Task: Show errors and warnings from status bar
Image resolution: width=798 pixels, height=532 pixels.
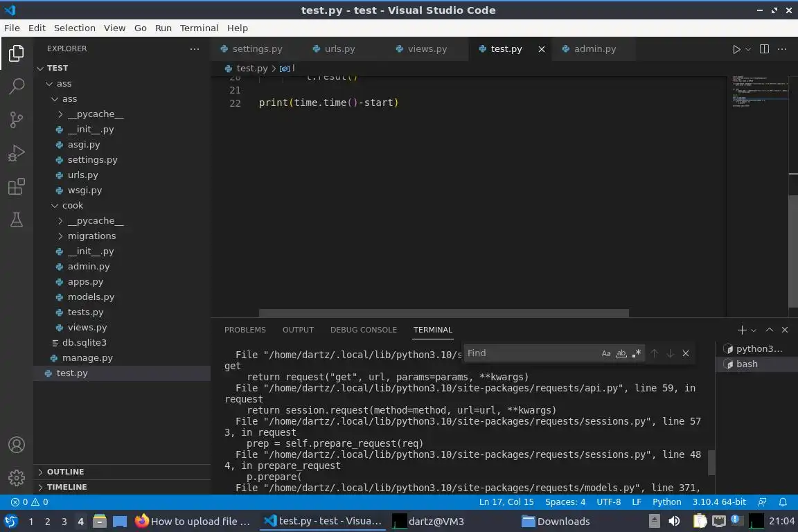Action: (30, 502)
